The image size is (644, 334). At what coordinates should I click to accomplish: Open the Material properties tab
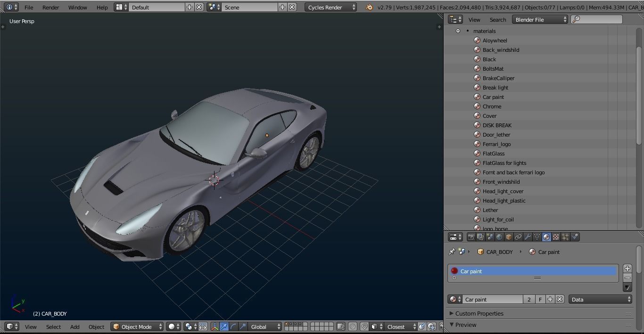pos(546,237)
